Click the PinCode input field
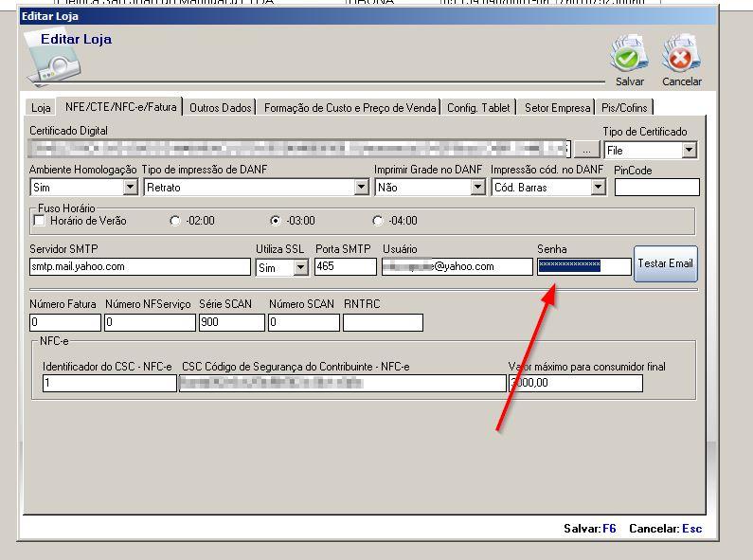Image resolution: width=753 pixels, height=560 pixels. [x=656, y=187]
